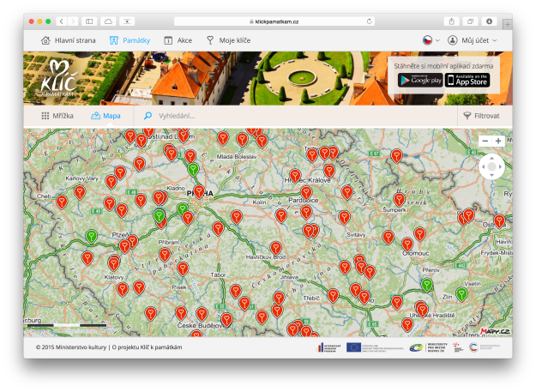
Task: Select green marker west of Plzeň
Action: click(x=91, y=236)
